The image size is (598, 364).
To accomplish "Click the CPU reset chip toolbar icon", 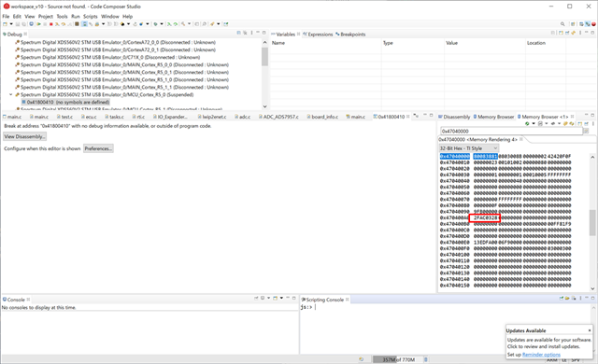I will [x=77, y=24].
